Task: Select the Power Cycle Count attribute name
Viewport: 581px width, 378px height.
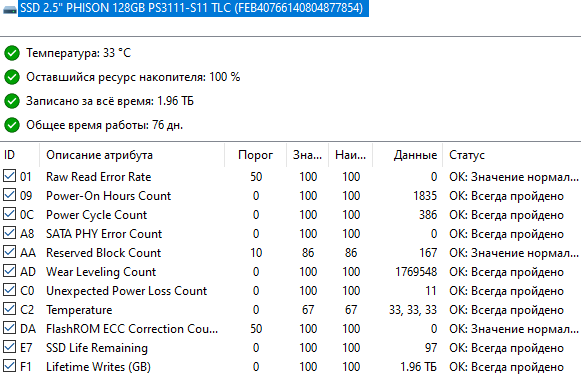Action: point(96,215)
